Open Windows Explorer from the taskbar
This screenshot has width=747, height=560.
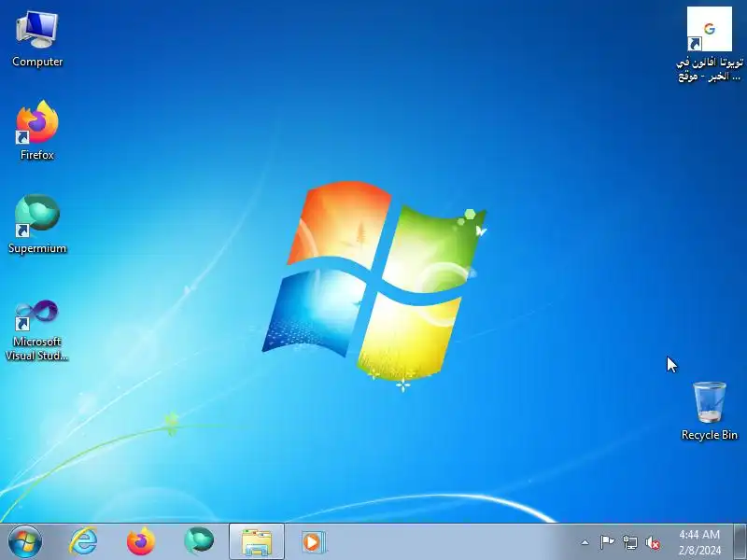(257, 542)
